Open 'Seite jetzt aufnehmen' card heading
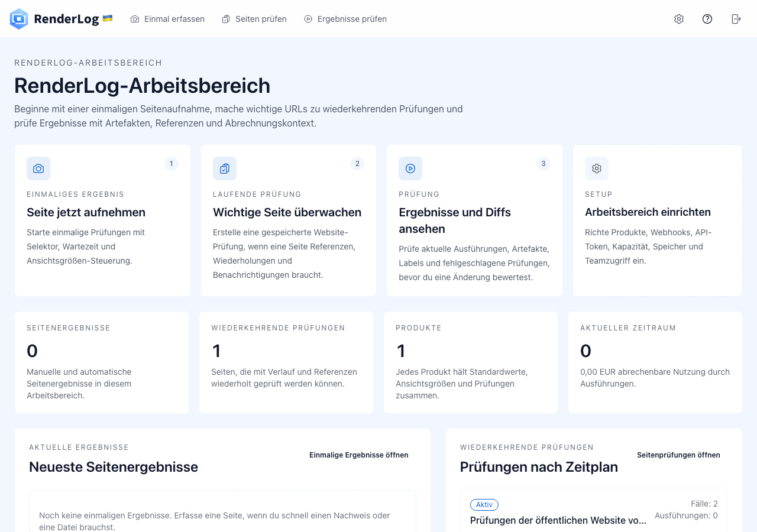The image size is (757, 532). point(86,212)
